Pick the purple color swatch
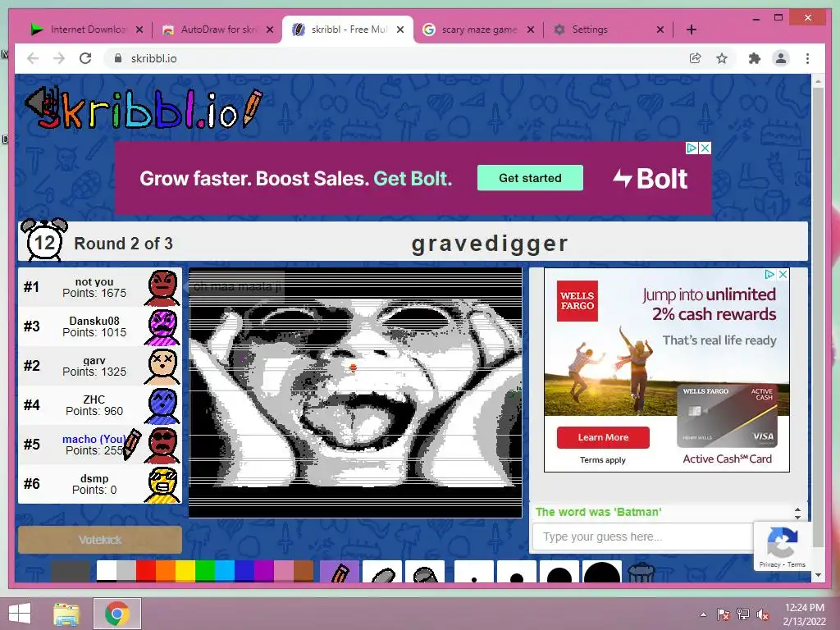Screen dimensions: 840x630 point(264,571)
